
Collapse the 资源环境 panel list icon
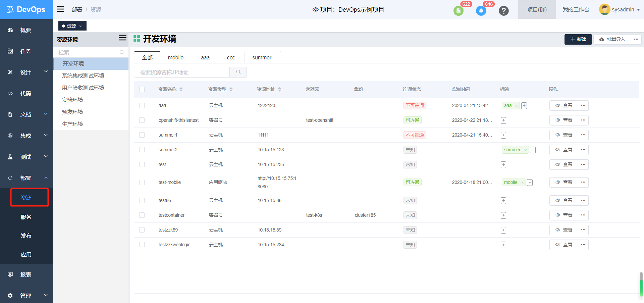122,38
